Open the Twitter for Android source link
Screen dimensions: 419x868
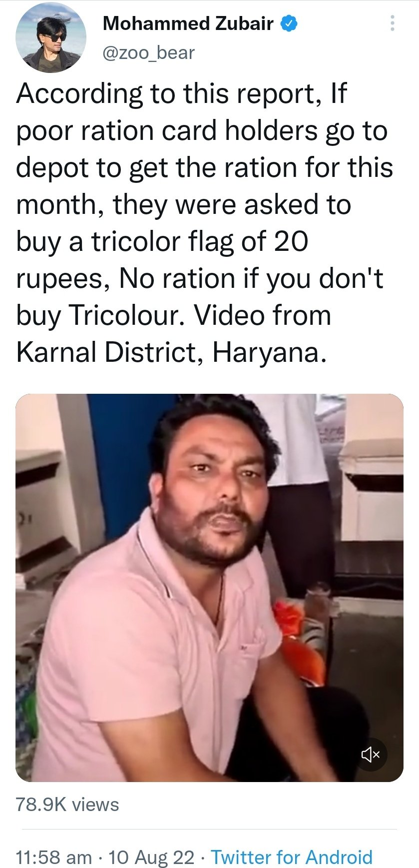(292, 857)
